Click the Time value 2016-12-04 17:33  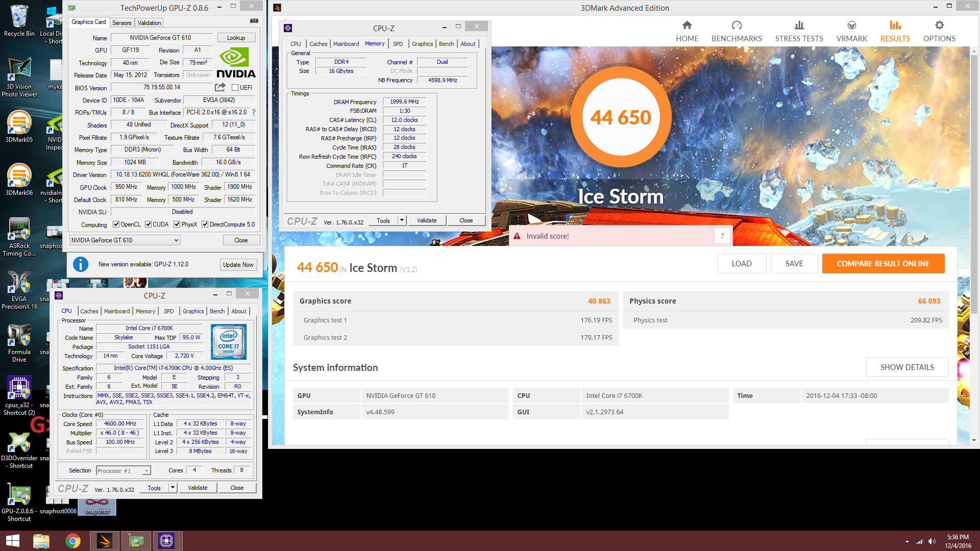point(841,396)
